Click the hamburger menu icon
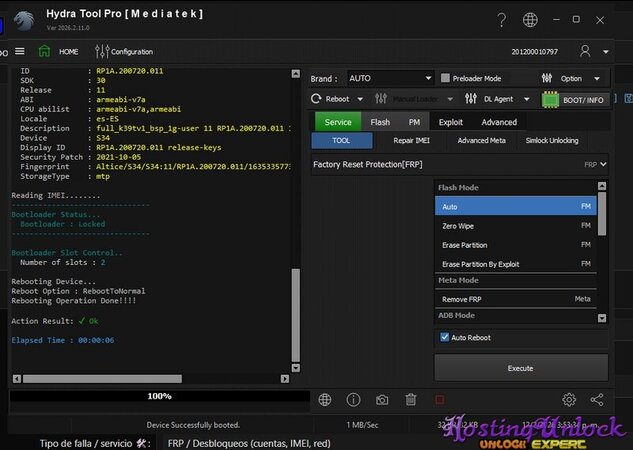Screen dimensions: 633x450 click(19, 51)
